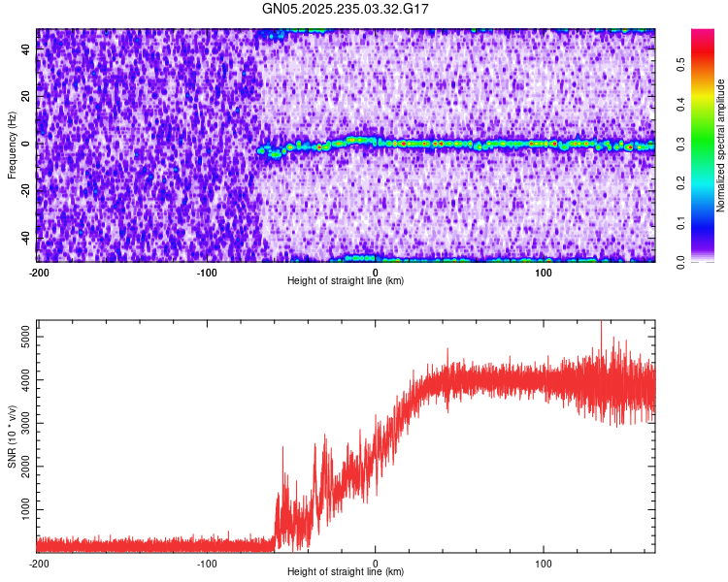This screenshot has height=582, width=728.
Task: Click the -100 tick below the spectrogram
Action: pos(206,272)
